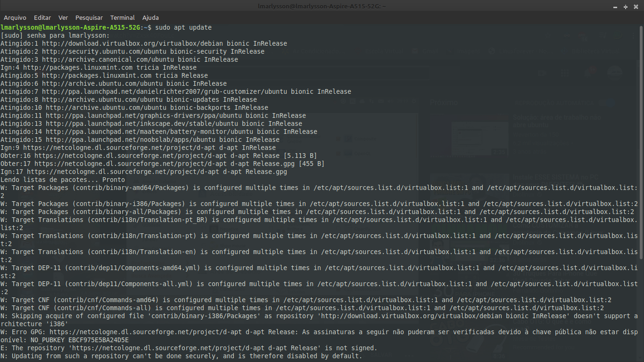Click the key ID 'NO_PUBKEY EBCF975E5BA24D5E'
This screenshot has width=644, height=362.
coord(80,340)
